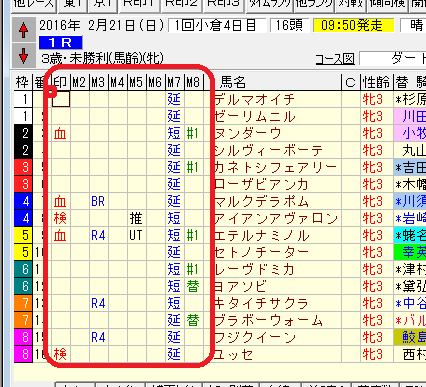The height and width of the screenshot is (387, 426).
Task: Open the コース図 link
Action: 335,59
